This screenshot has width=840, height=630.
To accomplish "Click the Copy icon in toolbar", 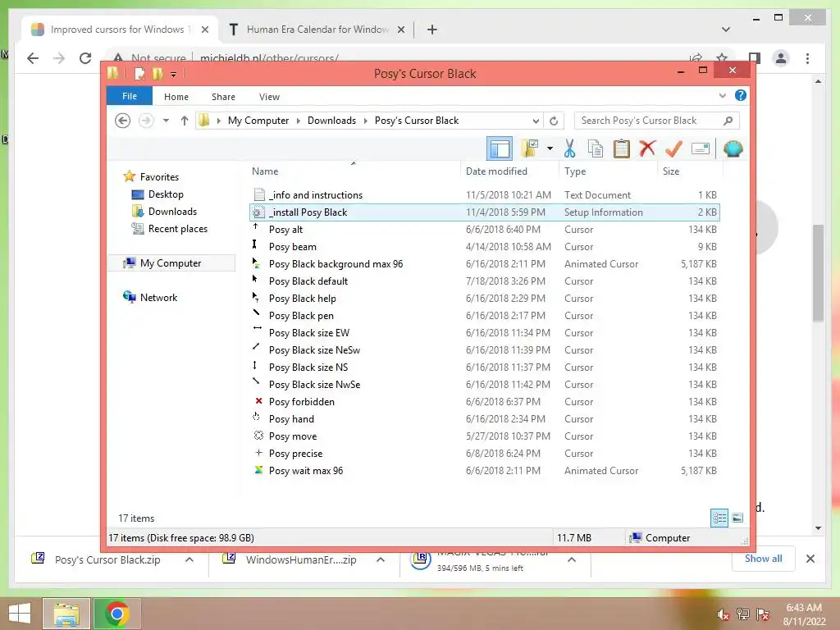I will point(596,148).
